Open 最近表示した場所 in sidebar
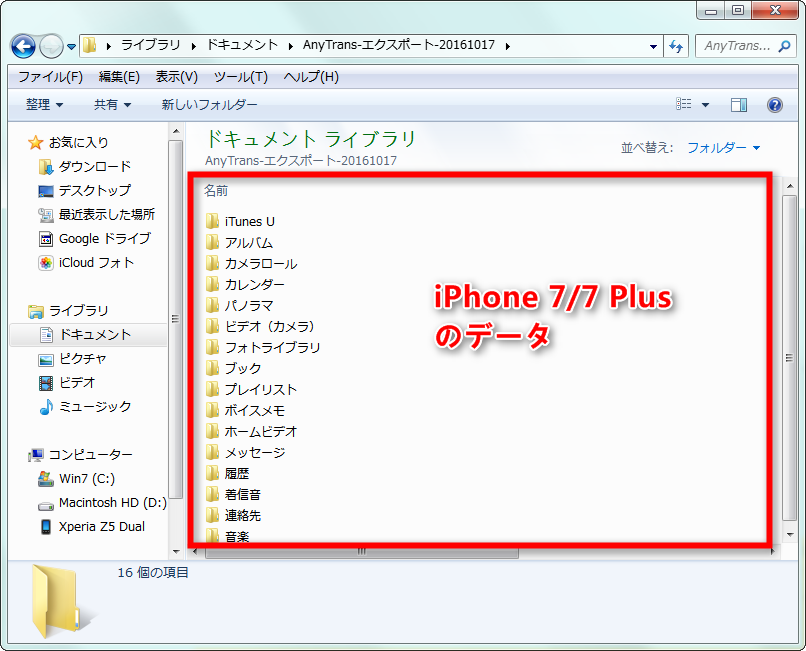 pos(97,215)
